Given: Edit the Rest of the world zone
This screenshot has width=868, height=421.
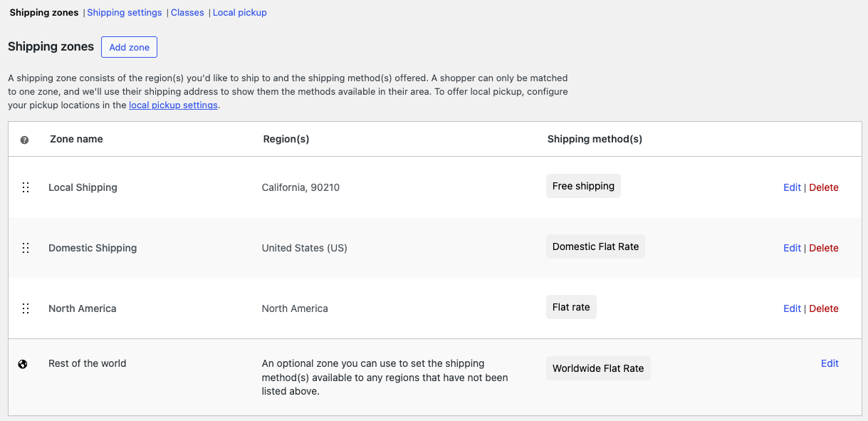Looking at the screenshot, I should coord(830,363).
